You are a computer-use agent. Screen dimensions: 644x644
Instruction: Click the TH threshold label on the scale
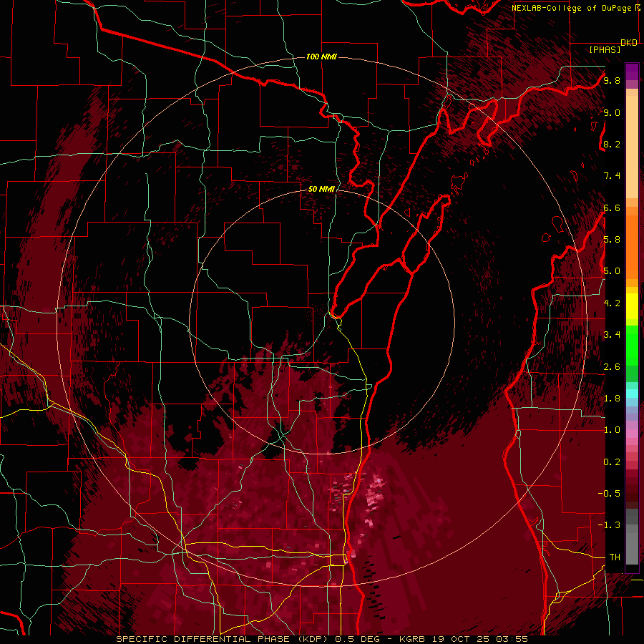[x=615, y=557]
